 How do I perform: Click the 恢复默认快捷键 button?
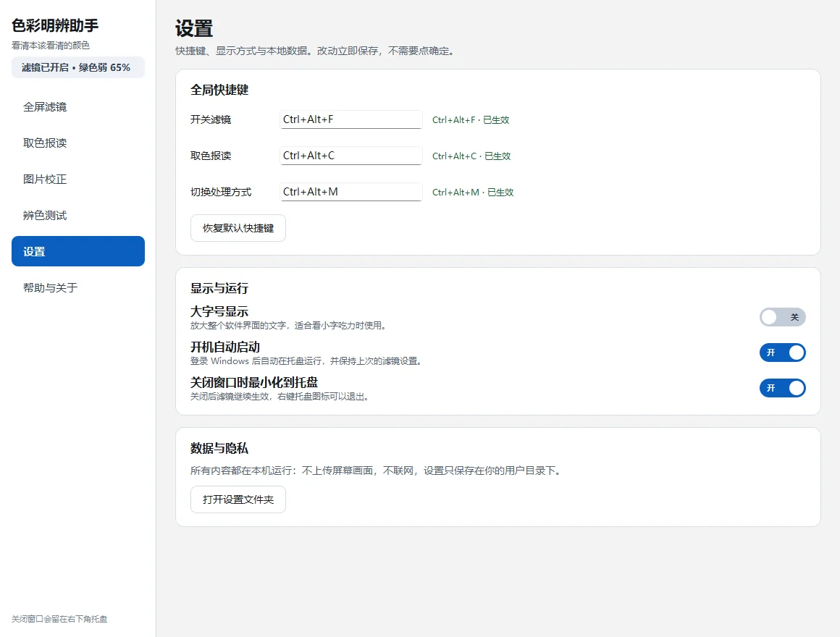point(238,228)
